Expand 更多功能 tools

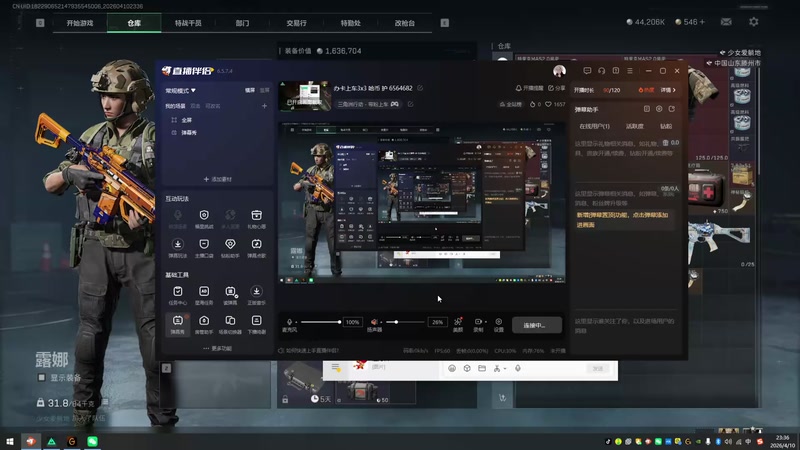tap(217, 348)
